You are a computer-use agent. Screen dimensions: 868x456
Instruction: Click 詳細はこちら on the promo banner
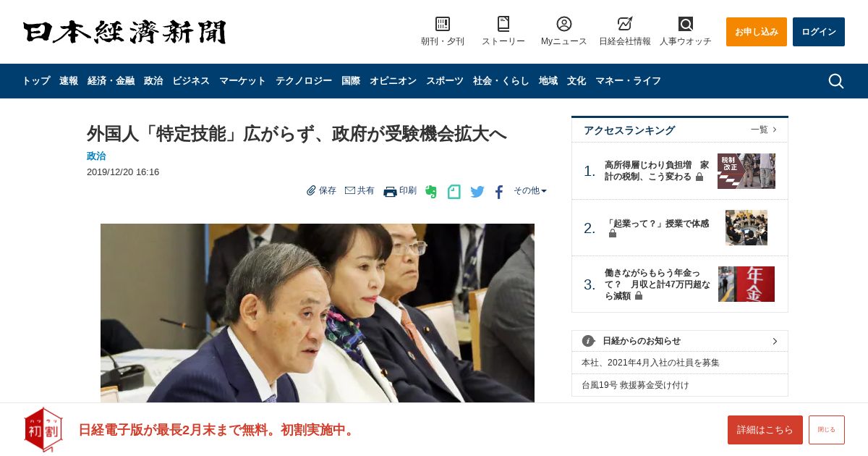coord(765,430)
